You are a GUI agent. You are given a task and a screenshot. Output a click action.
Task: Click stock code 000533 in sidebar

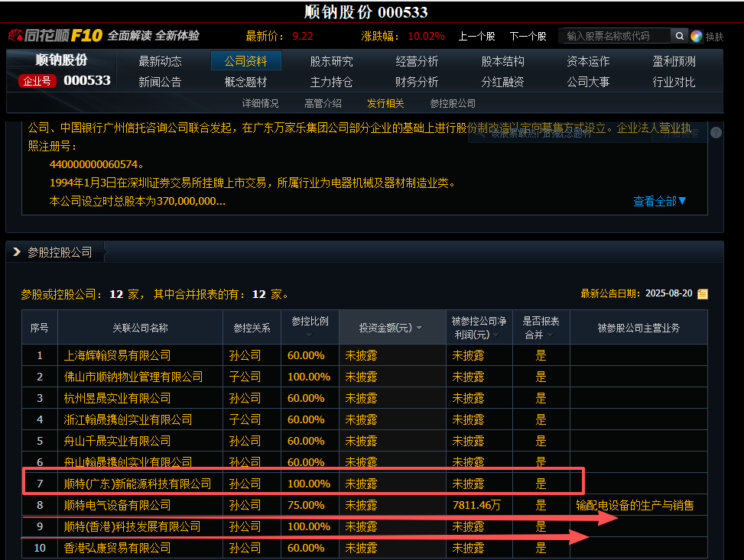point(87,81)
